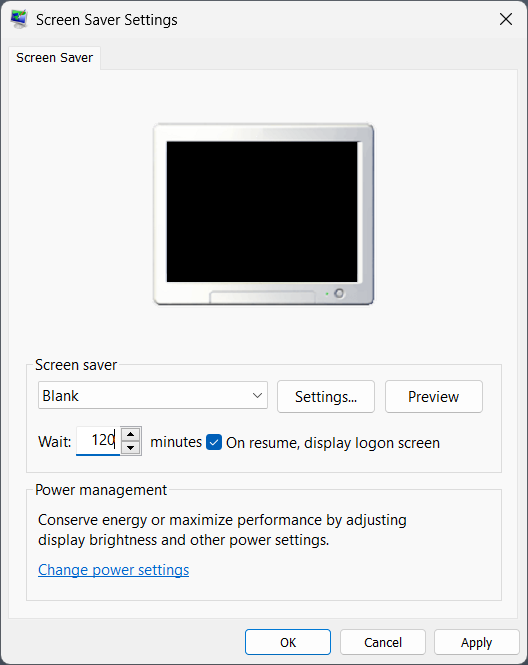
Task: Click the Screen Saver Settings title bar icon
Action: coord(19,20)
